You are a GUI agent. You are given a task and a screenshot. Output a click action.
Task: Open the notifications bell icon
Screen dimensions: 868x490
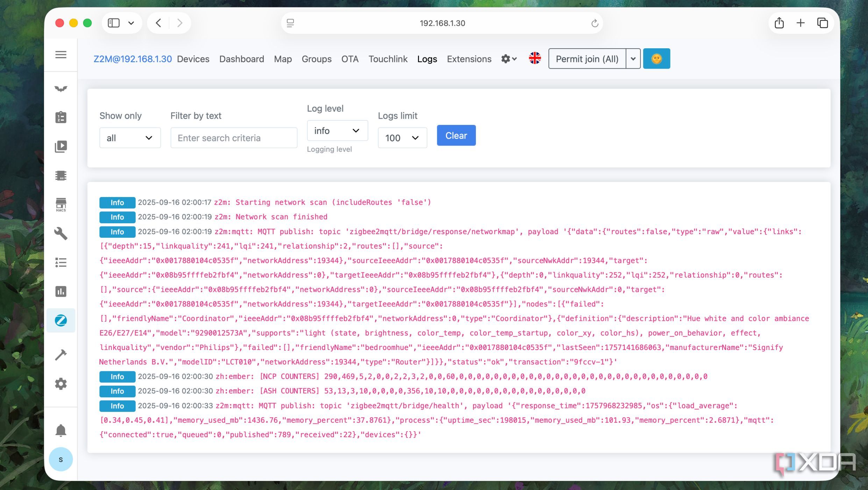pyautogui.click(x=61, y=430)
